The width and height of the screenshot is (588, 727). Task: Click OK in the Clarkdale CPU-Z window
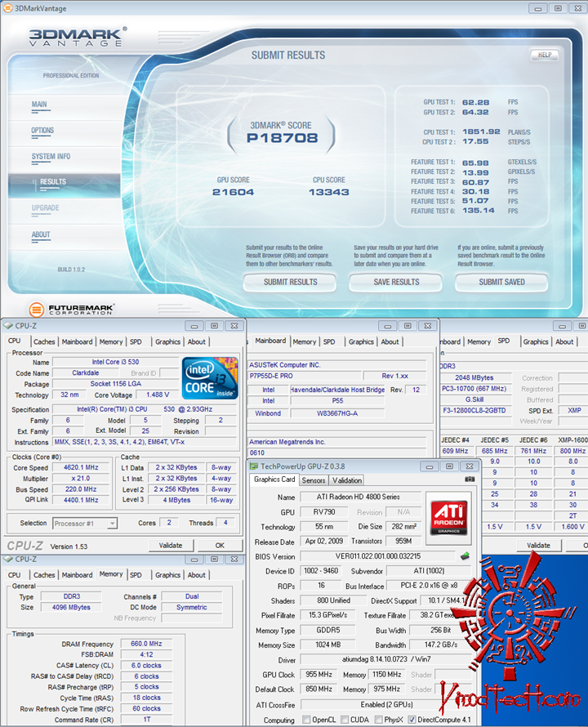point(220,546)
